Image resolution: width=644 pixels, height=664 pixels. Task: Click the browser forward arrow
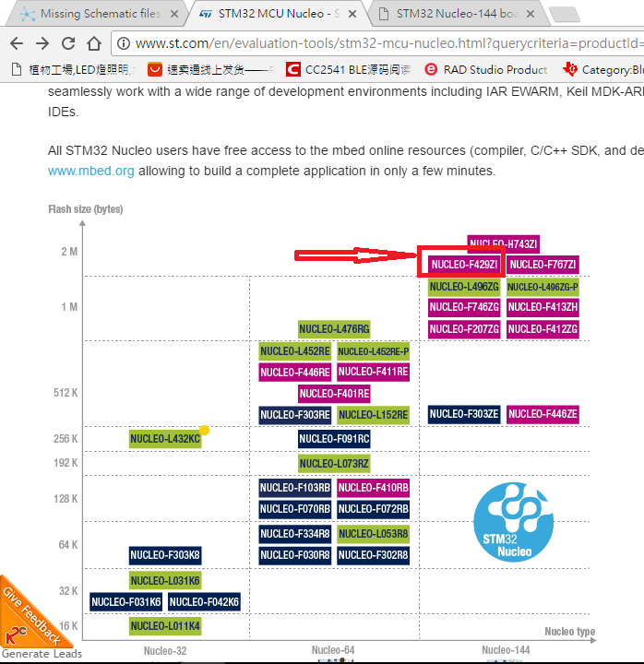42,43
